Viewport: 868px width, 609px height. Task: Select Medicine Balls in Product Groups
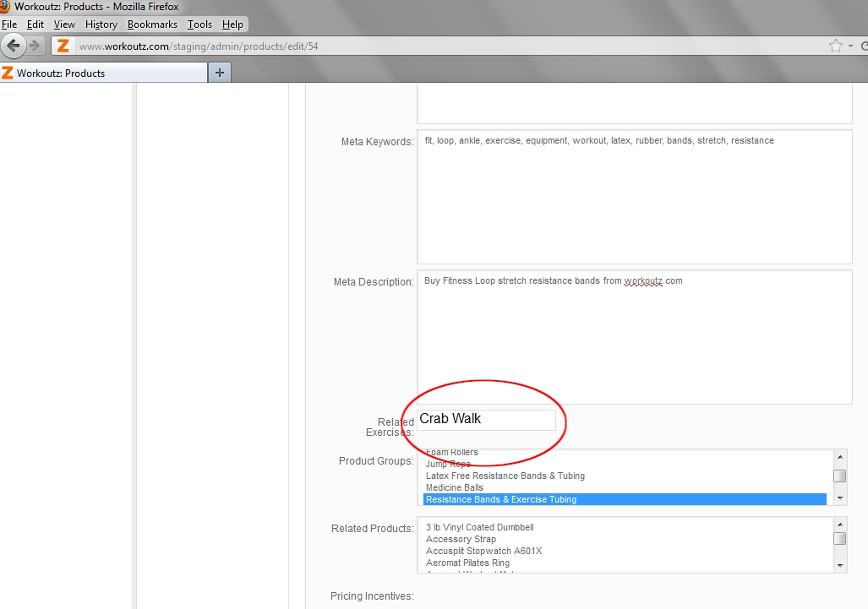point(455,487)
